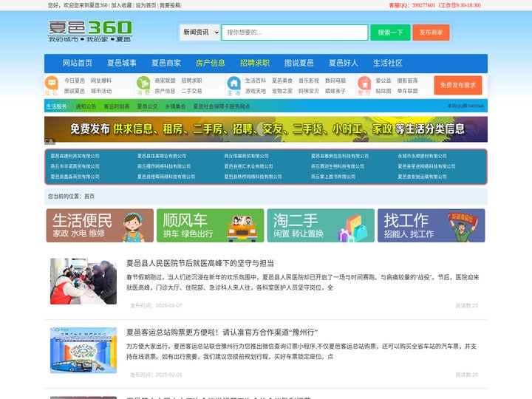Click the green 搜索一下 button
This screenshot has height=399, width=532.
point(391,33)
